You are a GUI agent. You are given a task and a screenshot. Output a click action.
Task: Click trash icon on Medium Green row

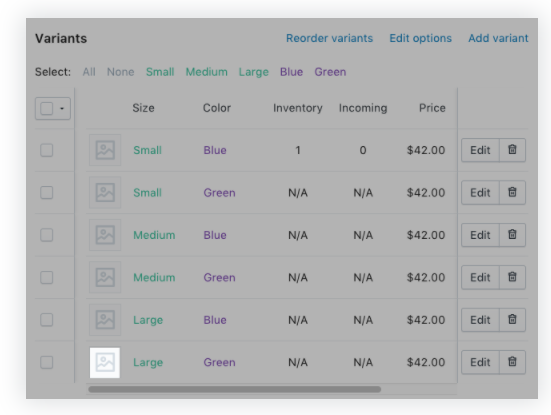[x=512, y=277]
